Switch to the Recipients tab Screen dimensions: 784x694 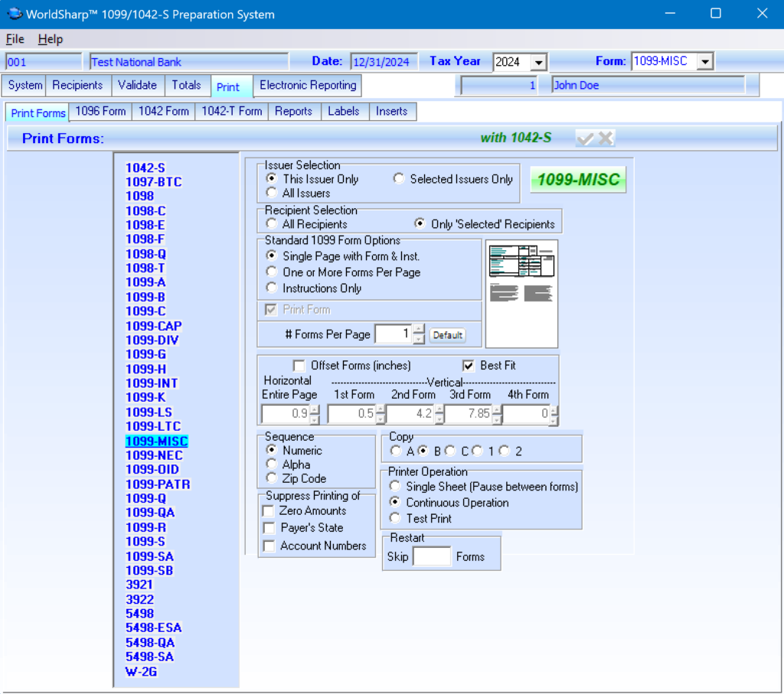(x=77, y=86)
